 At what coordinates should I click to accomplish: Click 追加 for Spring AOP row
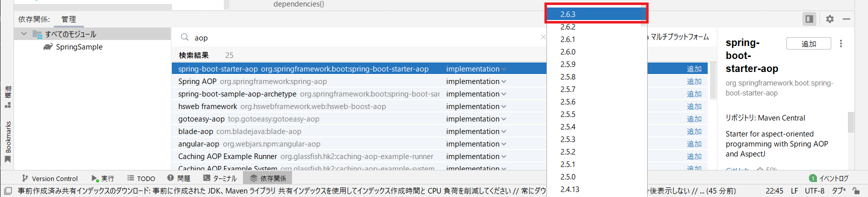[694, 81]
